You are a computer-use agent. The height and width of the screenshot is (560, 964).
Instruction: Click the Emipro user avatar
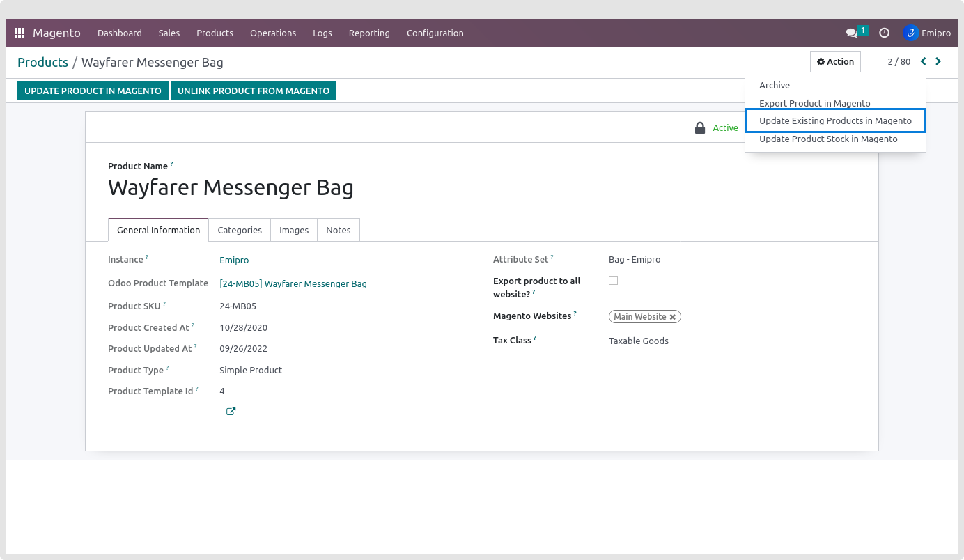[910, 33]
